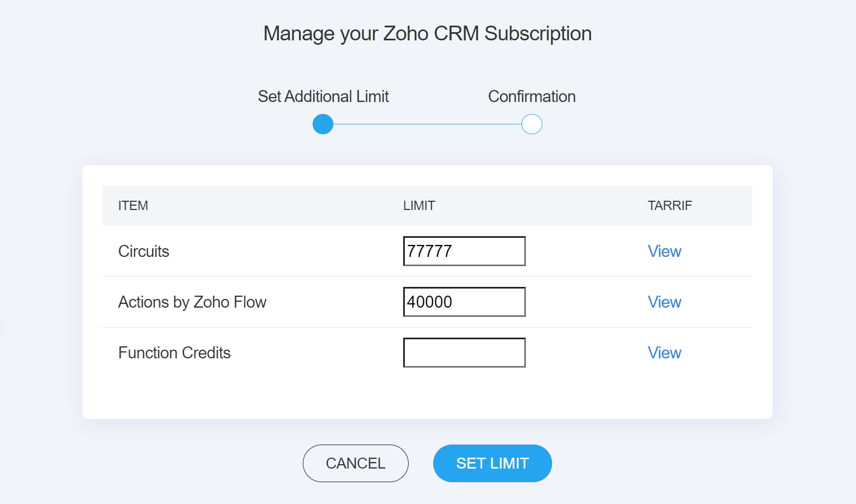Click the Circuits row label
This screenshot has width=856, height=504.
143,251
